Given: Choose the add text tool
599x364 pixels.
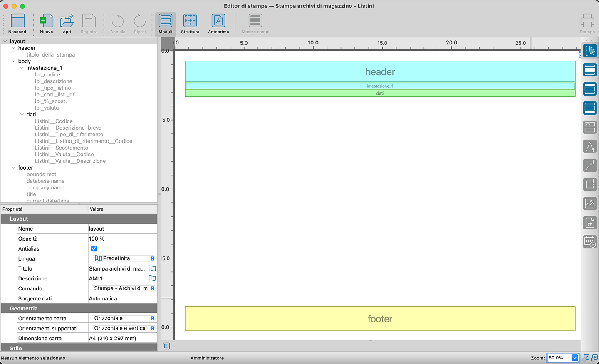Looking at the screenshot, I should (589, 146).
